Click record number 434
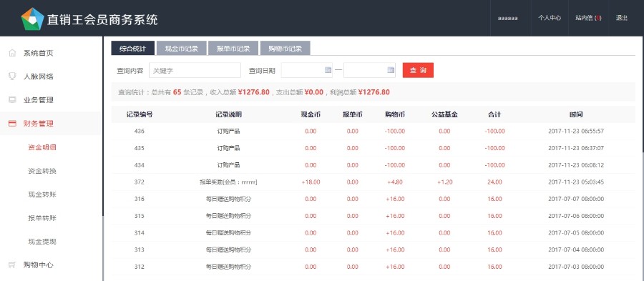644x281 pixels. click(x=140, y=165)
